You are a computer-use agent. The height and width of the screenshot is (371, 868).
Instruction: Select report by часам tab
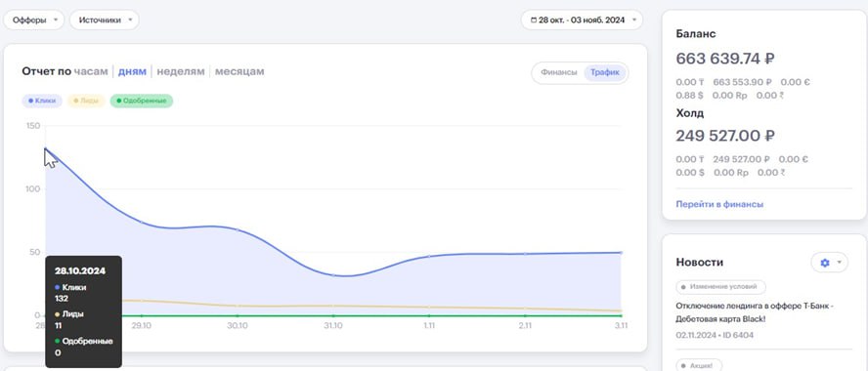click(x=91, y=71)
